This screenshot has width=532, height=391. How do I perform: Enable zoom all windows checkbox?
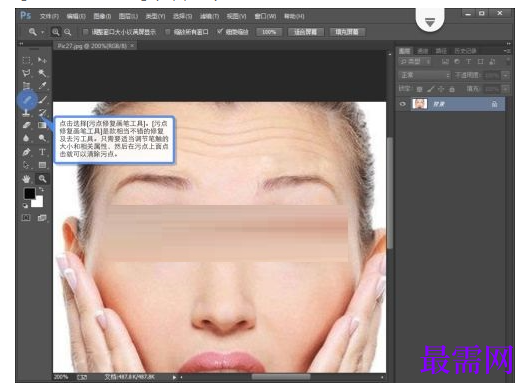(168, 32)
